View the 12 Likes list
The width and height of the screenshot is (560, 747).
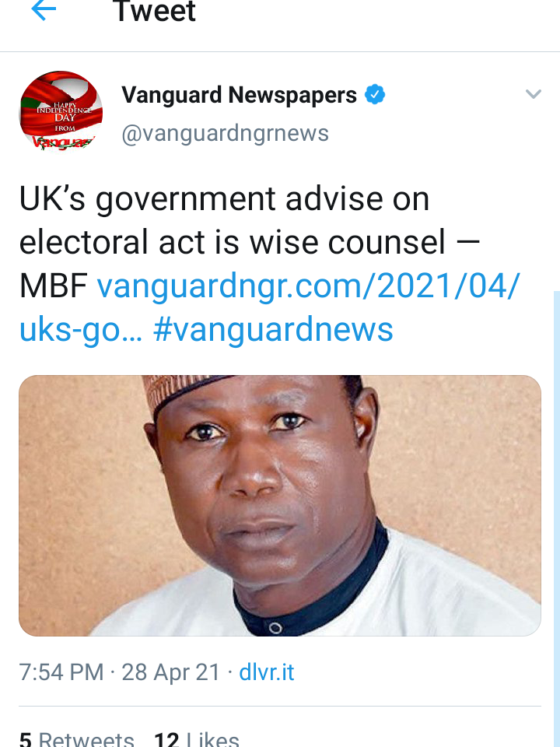coord(197,738)
